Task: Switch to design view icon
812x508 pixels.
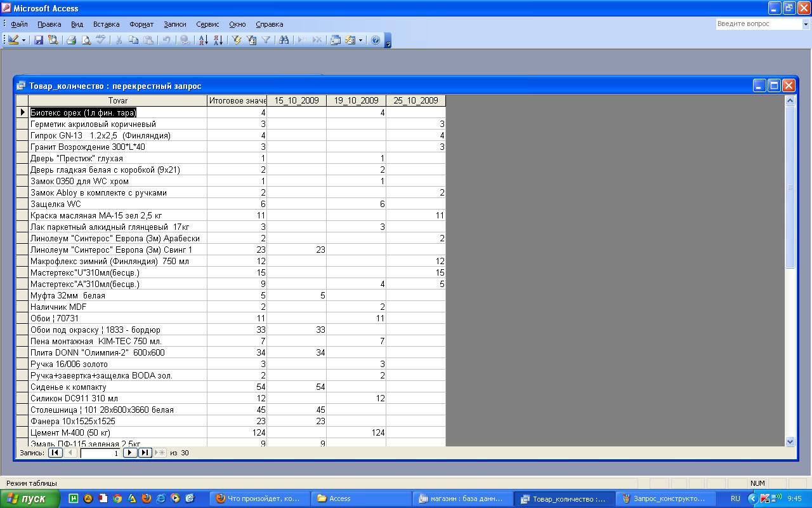Action: point(13,40)
